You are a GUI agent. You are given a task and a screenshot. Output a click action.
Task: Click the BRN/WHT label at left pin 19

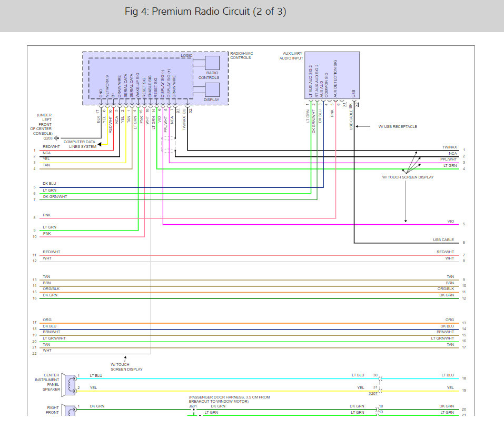coord(52,332)
